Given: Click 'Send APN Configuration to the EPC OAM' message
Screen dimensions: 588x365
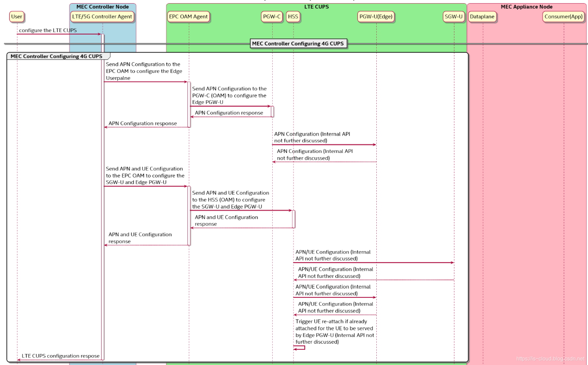Looking at the screenshot, I should coord(144,71).
